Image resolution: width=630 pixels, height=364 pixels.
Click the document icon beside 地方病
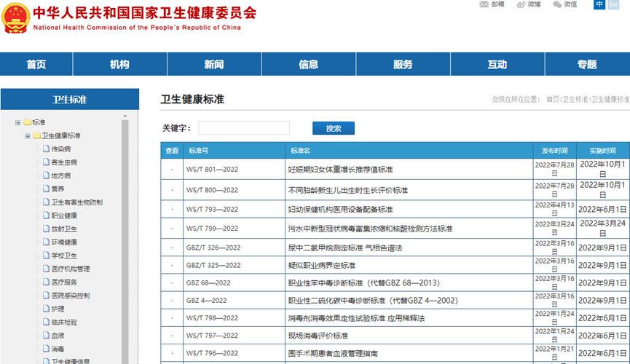(x=46, y=175)
